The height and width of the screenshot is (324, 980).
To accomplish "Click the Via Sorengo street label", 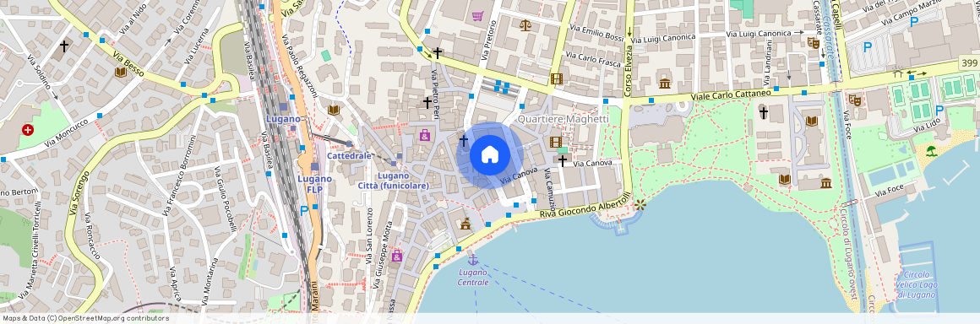I will pos(79,193).
